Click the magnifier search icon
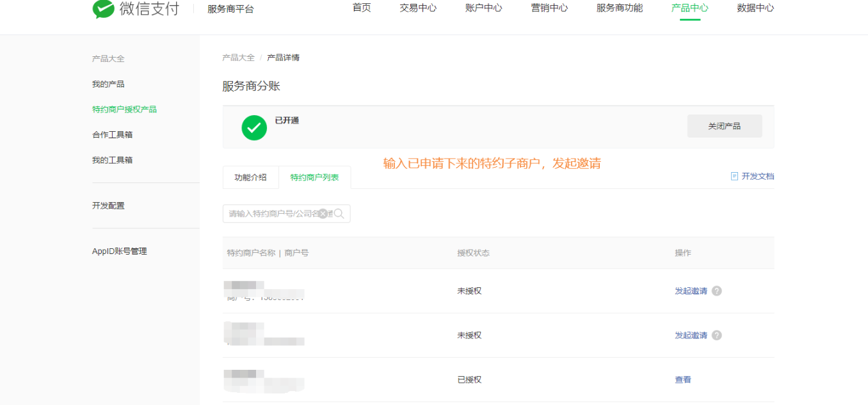This screenshot has height=405, width=868. pos(339,214)
